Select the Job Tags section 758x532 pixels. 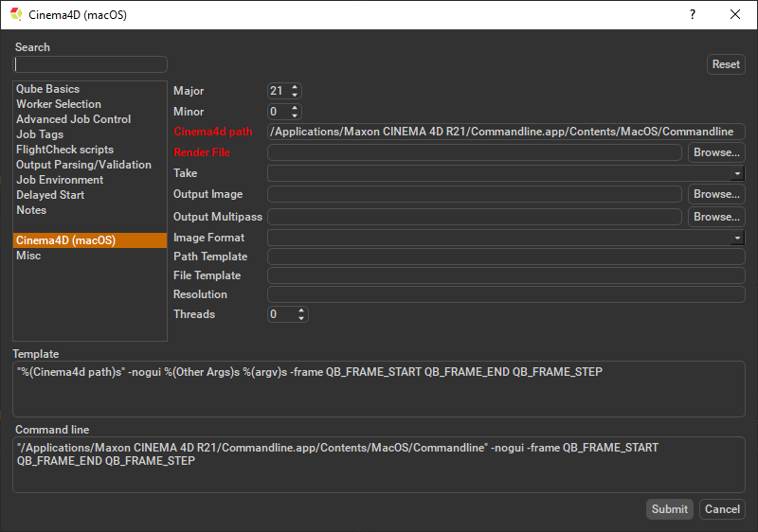pos(40,134)
